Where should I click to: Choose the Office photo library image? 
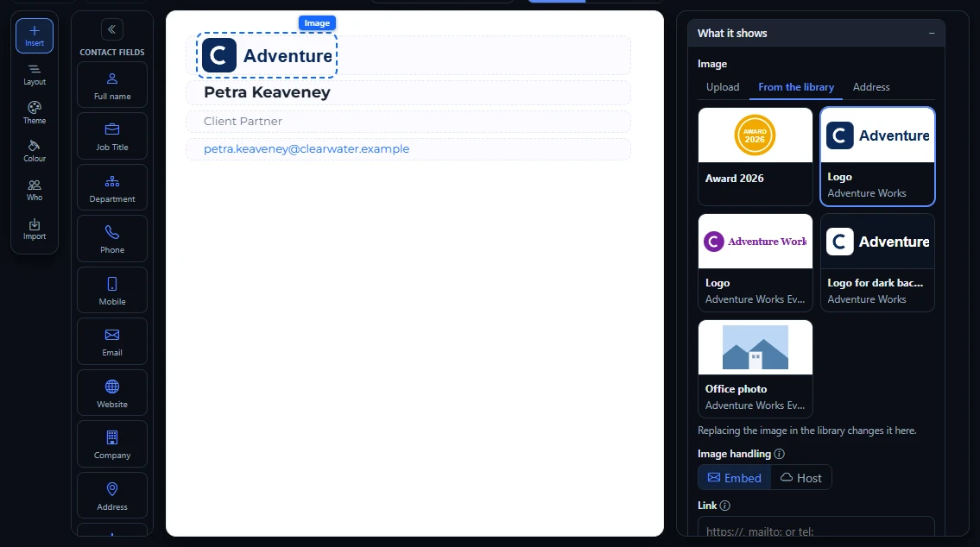[x=755, y=368]
